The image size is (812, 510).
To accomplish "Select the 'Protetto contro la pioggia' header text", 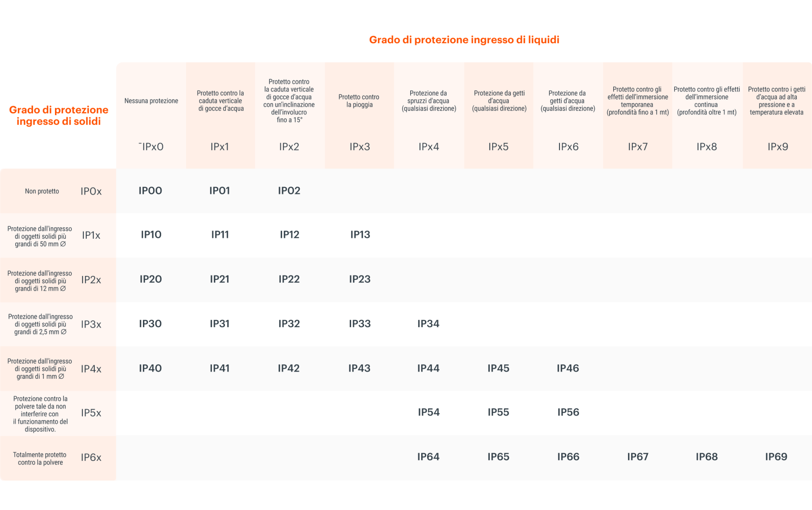I will point(359,101).
